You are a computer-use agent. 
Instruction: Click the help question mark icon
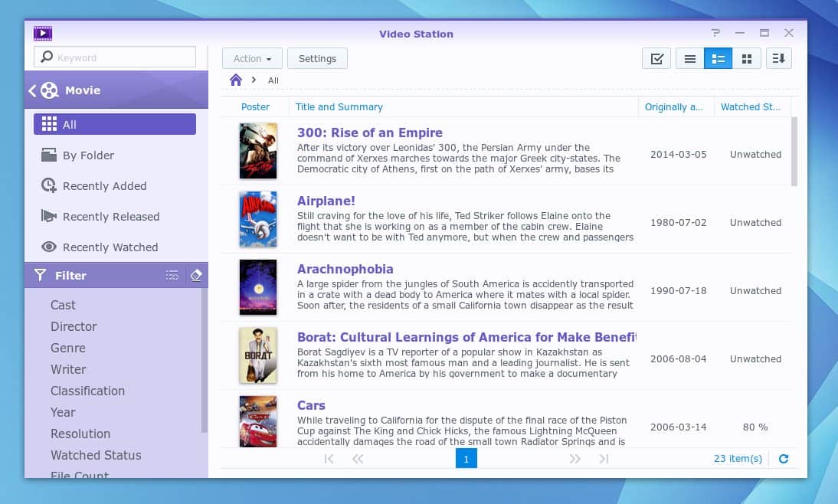(x=715, y=33)
